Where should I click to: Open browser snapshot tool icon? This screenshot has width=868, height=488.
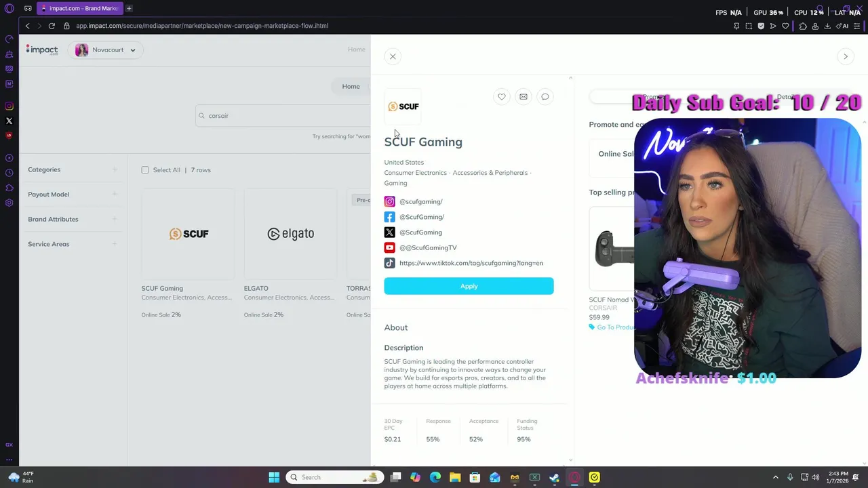(x=749, y=26)
